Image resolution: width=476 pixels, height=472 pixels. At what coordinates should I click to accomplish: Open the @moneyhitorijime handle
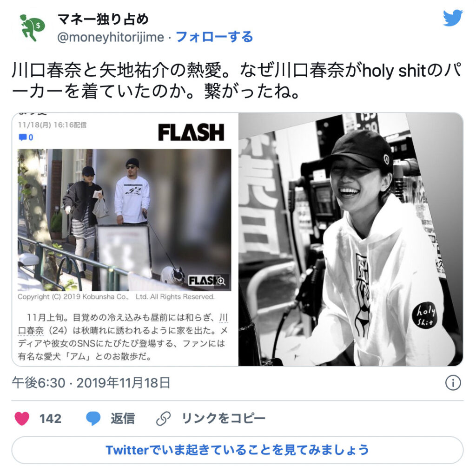(x=111, y=37)
